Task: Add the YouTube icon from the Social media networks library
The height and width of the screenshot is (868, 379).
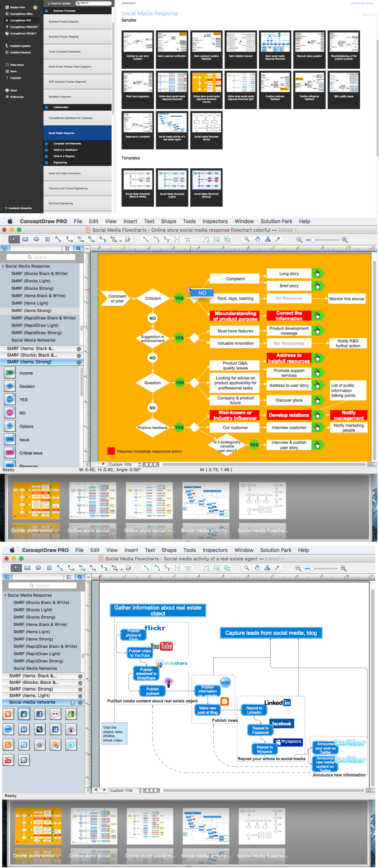Action: [8, 760]
